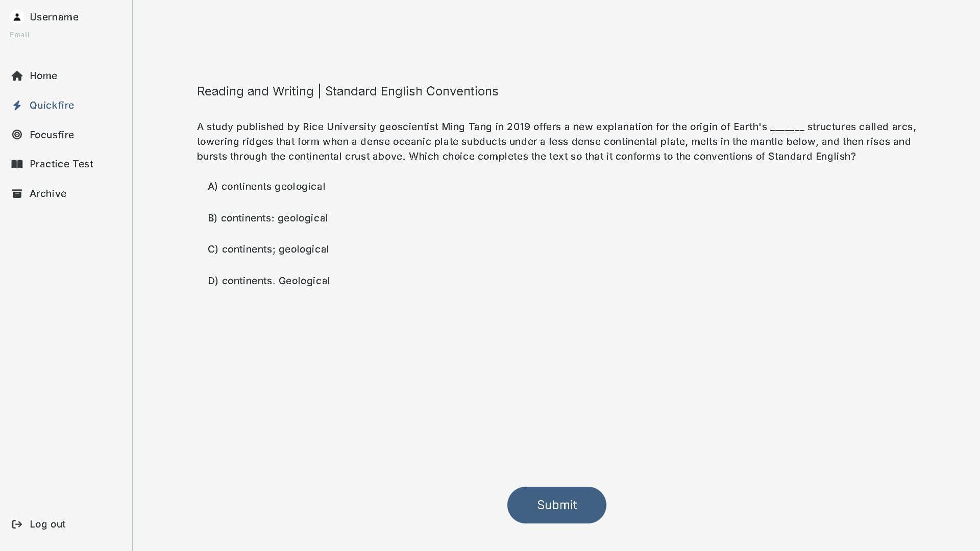Open the Archive page
The height and width of the screenshot is (551, 980).
tap(48, 194)
